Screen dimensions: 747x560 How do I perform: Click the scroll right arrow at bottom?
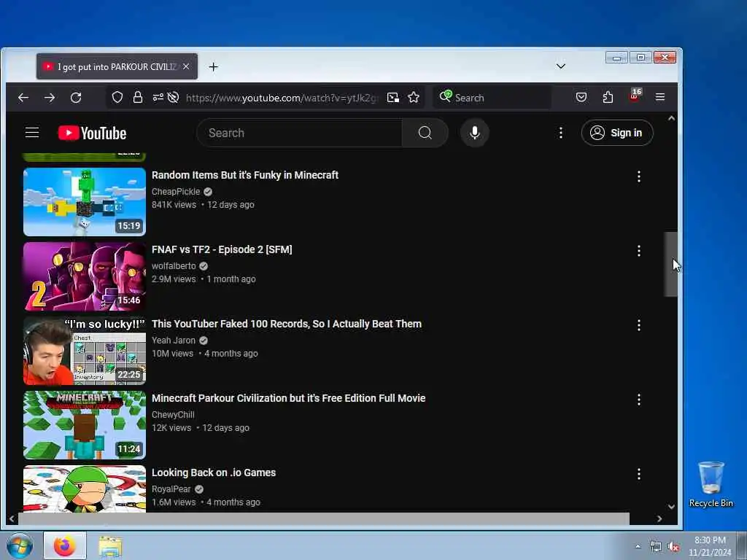(x=659, y=518)
